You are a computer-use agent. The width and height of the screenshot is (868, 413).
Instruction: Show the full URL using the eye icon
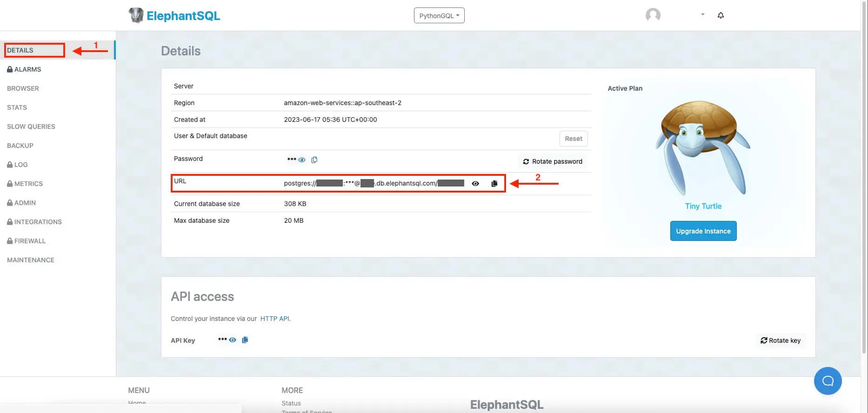[x=475, y=184]
